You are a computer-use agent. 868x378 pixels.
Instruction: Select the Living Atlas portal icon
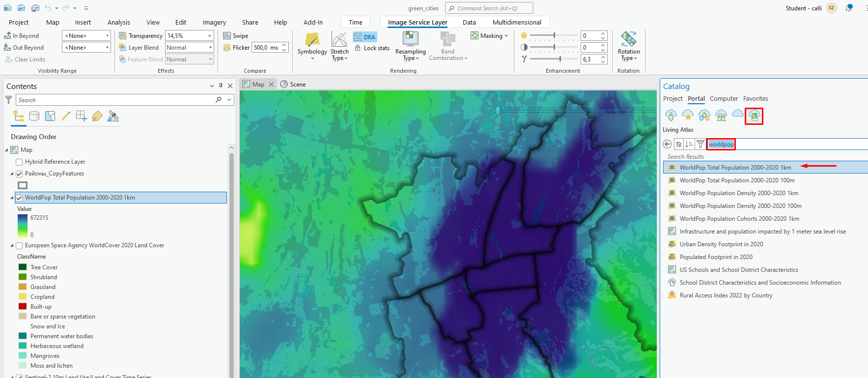click(754, 116)
